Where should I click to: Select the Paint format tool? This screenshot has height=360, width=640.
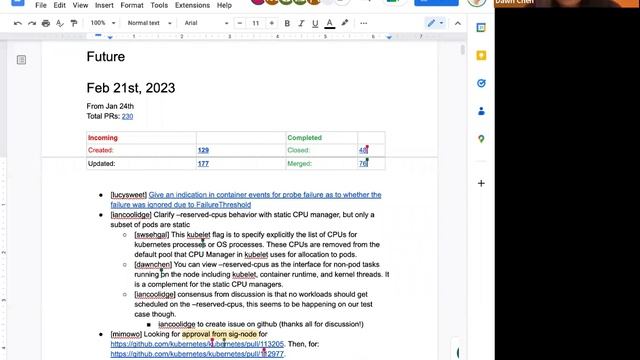tap(74, 23)
